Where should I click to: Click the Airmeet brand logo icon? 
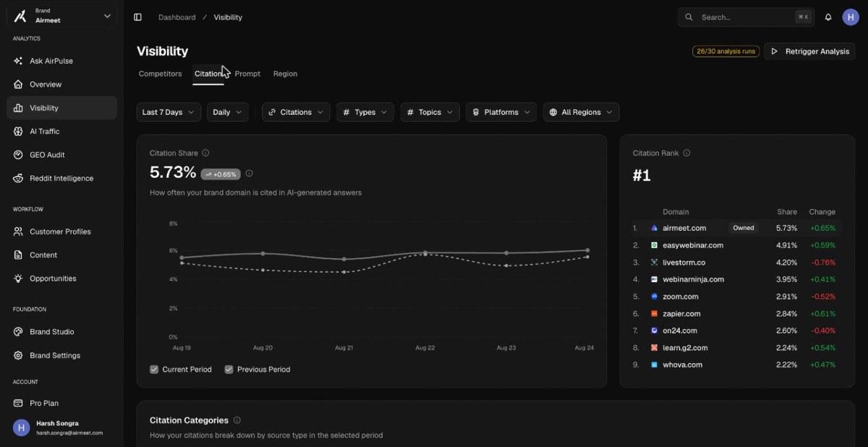coord(20,16)
